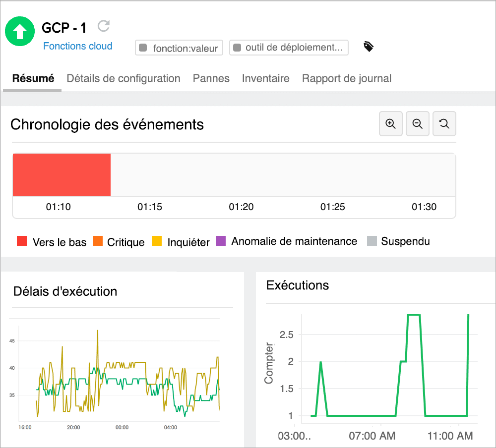Open the tags icon beside the filter chips

click(368, 47)
